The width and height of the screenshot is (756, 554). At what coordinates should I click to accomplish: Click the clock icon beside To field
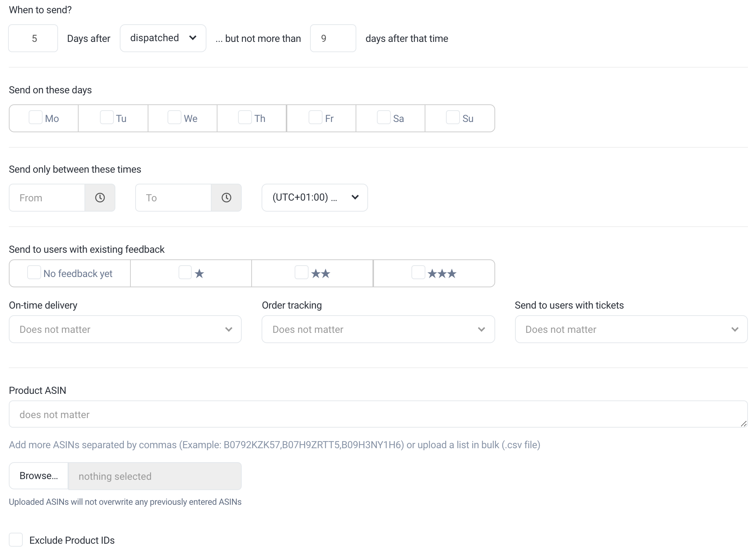(226, 198)
